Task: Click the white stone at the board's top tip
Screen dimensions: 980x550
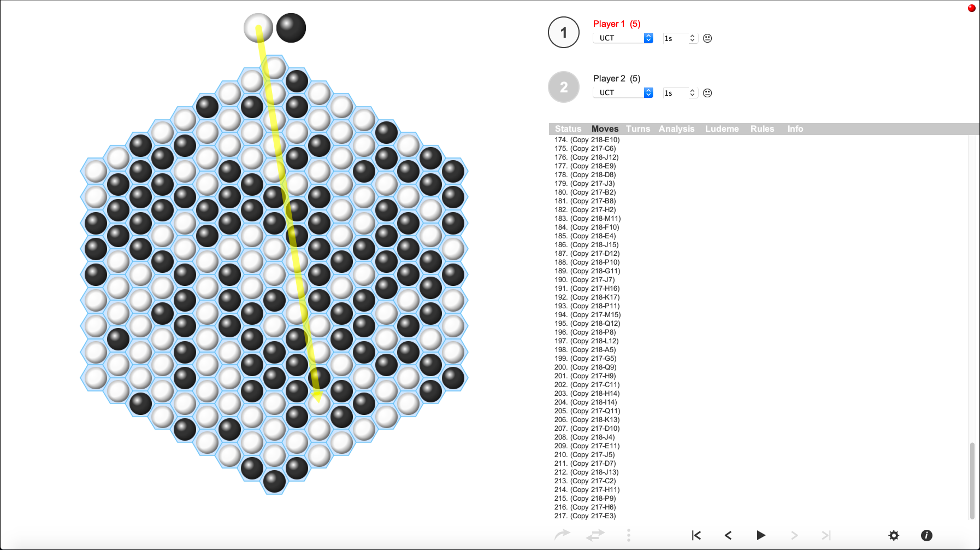Action: (x=274, y=68)
